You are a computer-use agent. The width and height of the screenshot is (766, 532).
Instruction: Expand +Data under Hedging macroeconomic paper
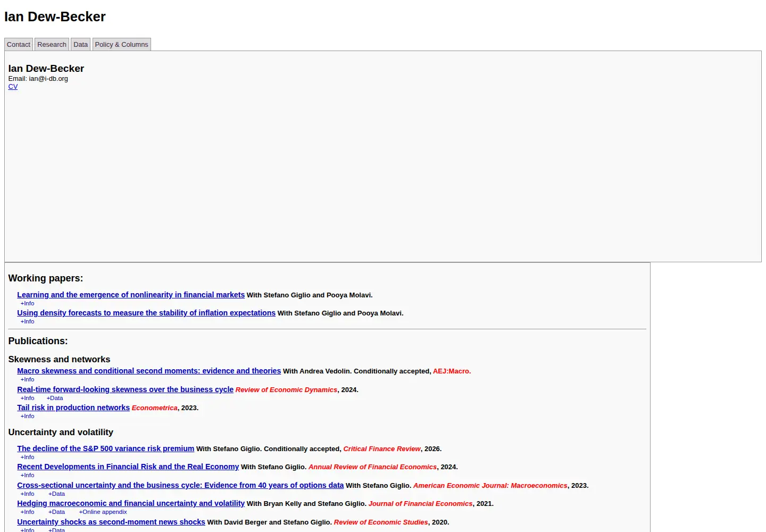(56, 512)
